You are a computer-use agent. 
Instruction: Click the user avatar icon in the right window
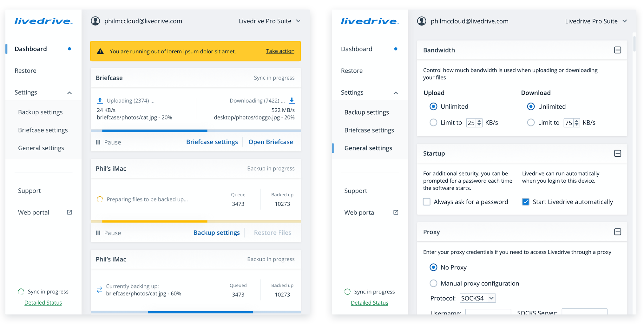pyautogui.click(x=422, y=21)
